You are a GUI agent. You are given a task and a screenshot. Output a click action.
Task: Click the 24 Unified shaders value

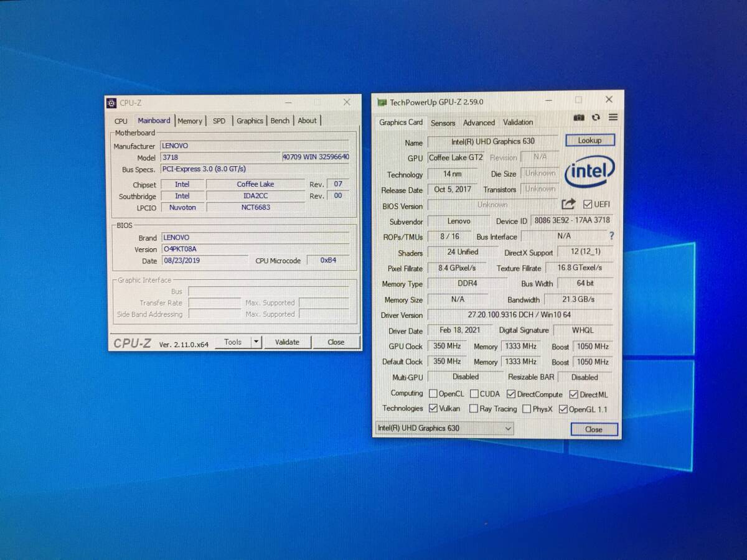[463, 252]
